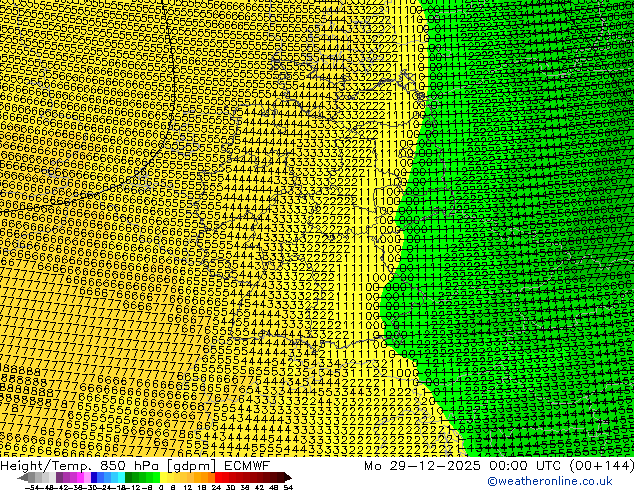Pick the bright red swatch above label 24
The height and width of the screenshot is (490, 634).
218,477
